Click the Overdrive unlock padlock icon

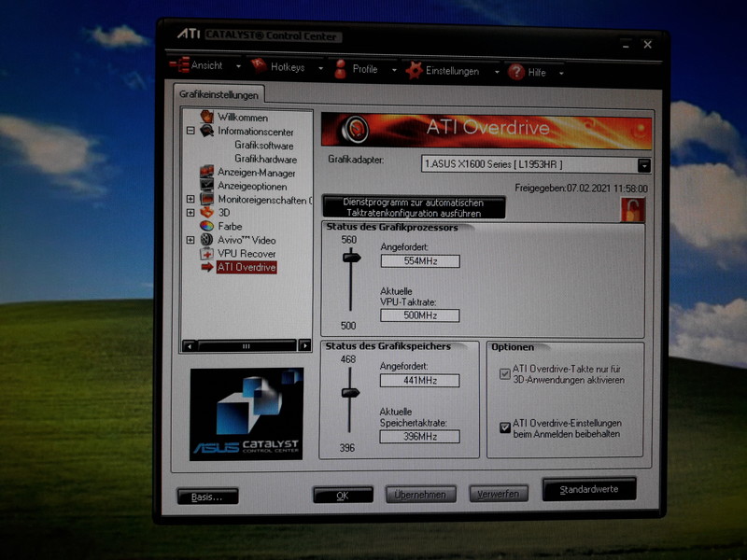tap(633, 210)
